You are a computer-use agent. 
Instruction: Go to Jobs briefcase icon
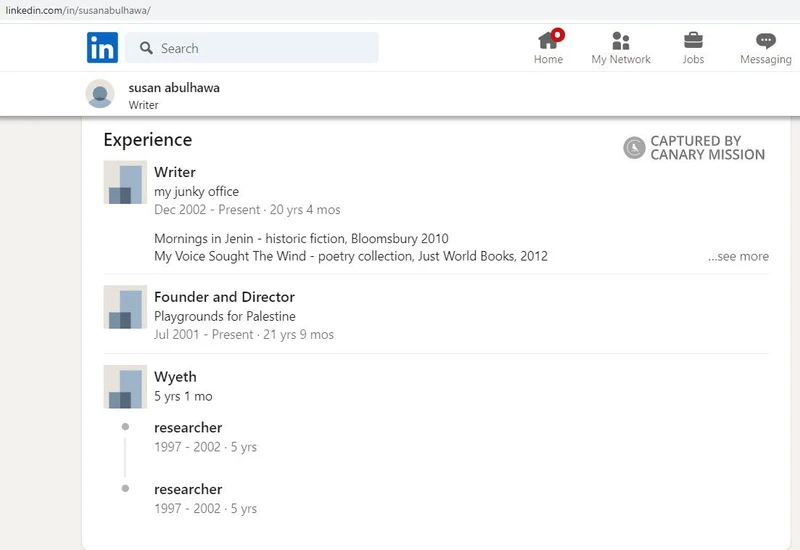[693, 41]
